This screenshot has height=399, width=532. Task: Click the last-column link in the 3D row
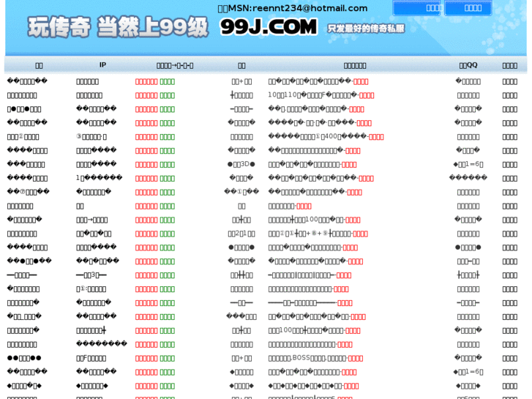coord(509,164)
